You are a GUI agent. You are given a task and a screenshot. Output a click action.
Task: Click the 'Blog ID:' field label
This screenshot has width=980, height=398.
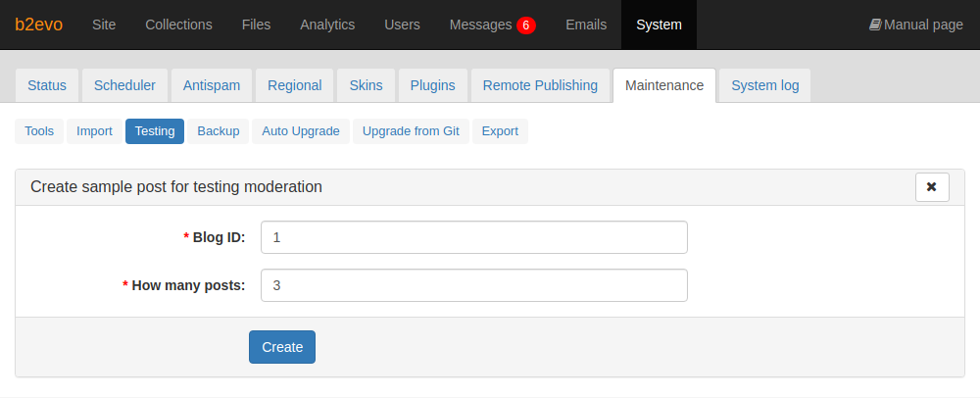point(219,237)
